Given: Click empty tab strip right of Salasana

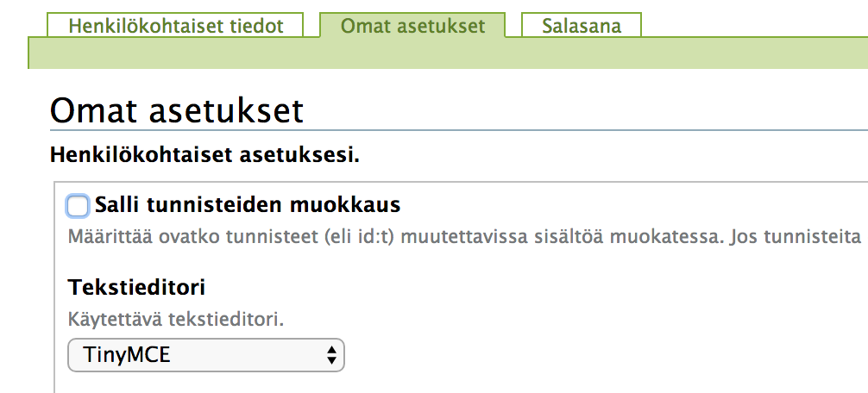Looking at the screenshot, I should pos(754,25).
